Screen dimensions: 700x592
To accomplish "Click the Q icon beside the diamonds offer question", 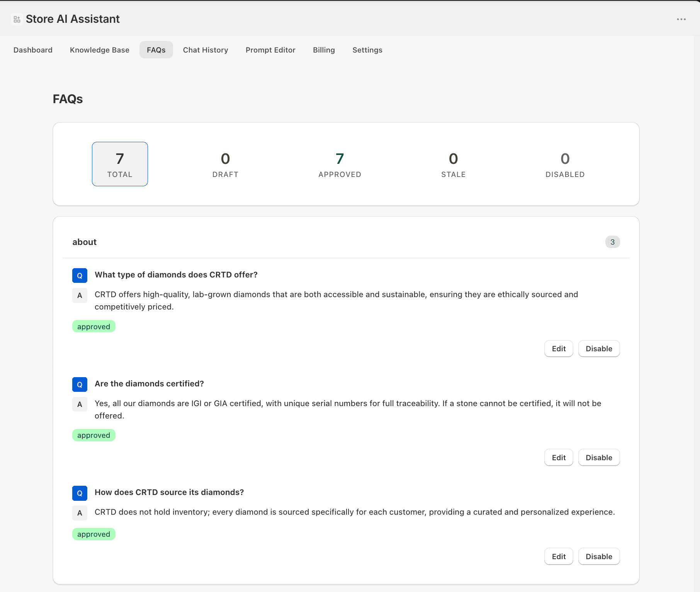I will [x=80, y=275].
